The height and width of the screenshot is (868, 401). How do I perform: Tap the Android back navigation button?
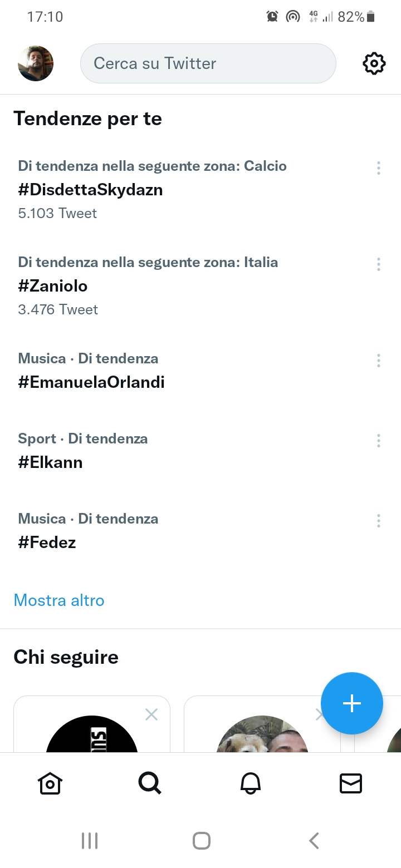pyautogui.click(x=314, y=840)
